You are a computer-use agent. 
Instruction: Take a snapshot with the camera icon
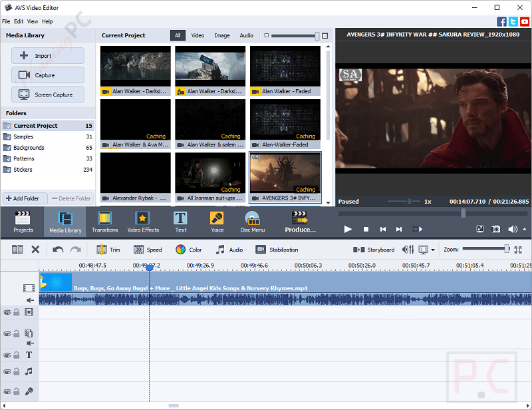(496, 229)
